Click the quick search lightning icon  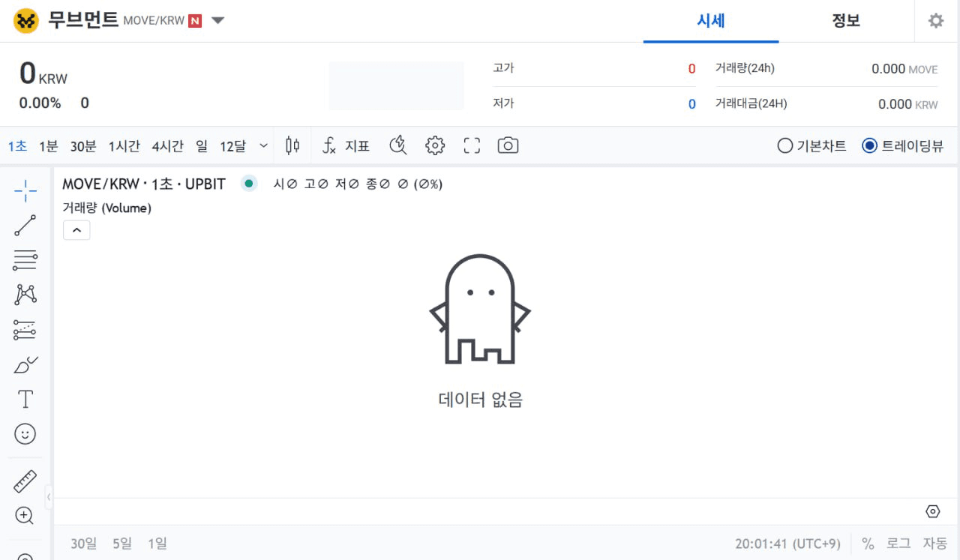[398, 146]
